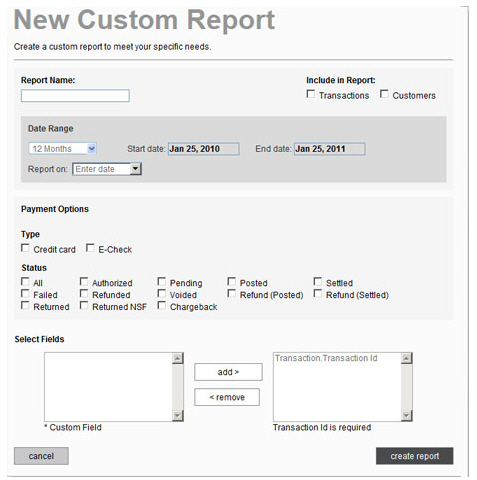Open the 12 Months date range dropdown
Viewport: 477px width, 480px height.
pos(62,149)
